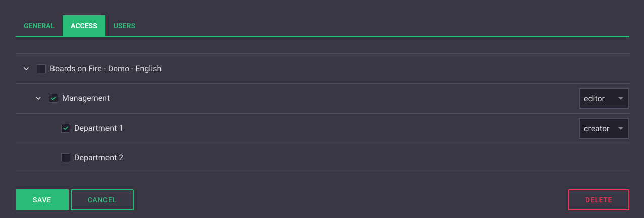The width and height of the screenshot is (644, 218).
Task: Collapse the Management node chevron
Action: point(38,98)
